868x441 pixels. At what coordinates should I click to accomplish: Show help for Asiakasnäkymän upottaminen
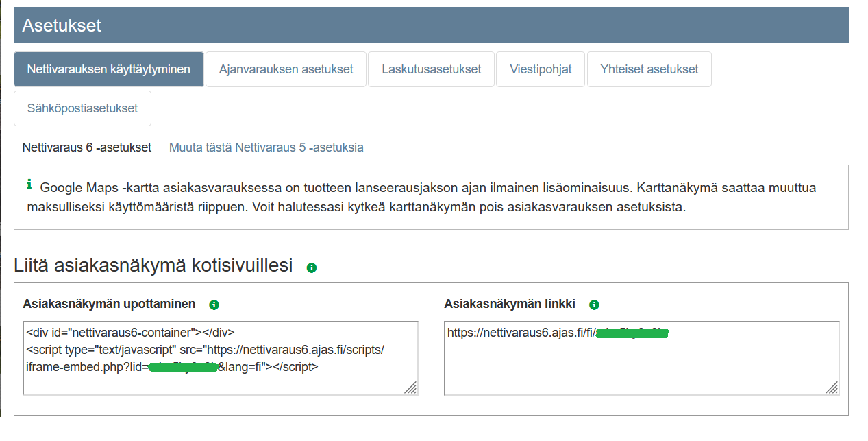[214, 305]
